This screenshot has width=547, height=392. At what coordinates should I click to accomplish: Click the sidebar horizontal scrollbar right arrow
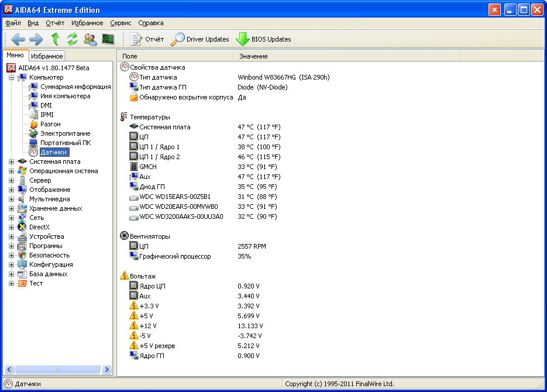[106, 370]
